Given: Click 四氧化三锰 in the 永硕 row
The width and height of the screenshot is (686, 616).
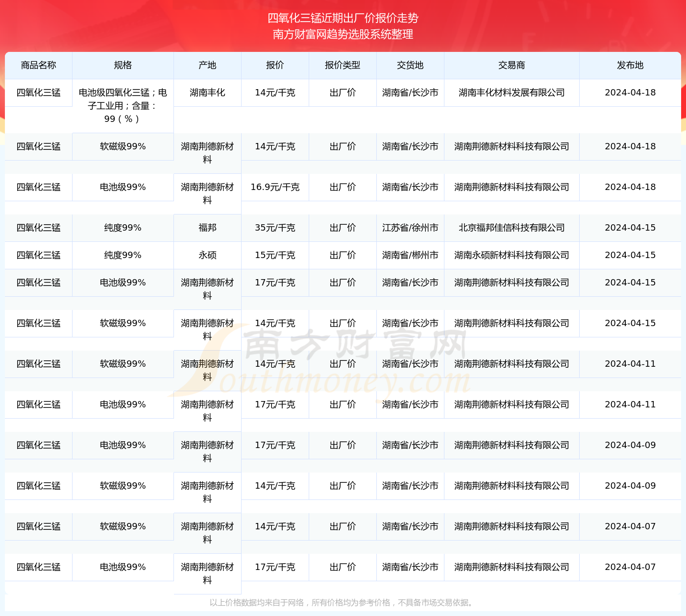Looking at the screenshot, I should click(39, 255).
